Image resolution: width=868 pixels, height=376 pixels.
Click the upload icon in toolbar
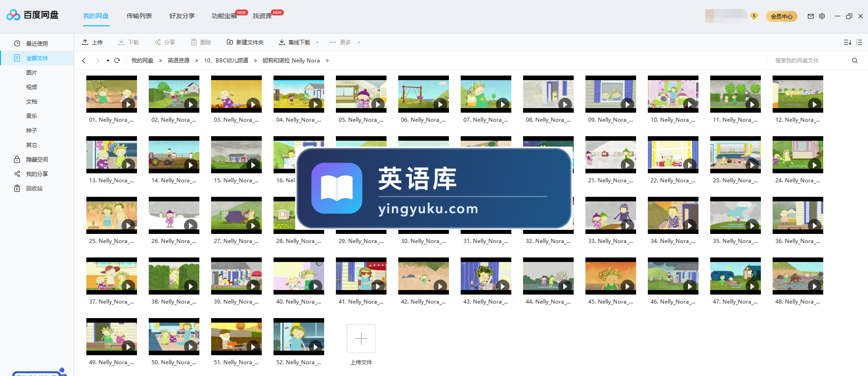85,42
